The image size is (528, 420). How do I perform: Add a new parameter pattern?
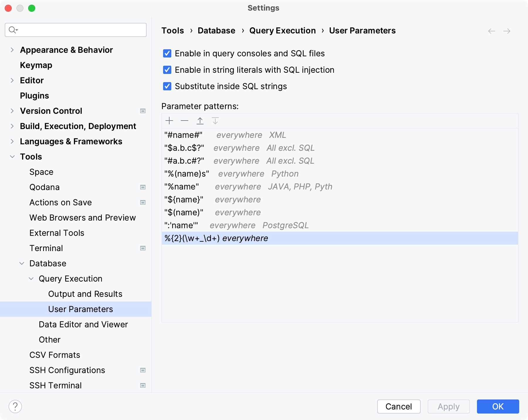point(170,121)
